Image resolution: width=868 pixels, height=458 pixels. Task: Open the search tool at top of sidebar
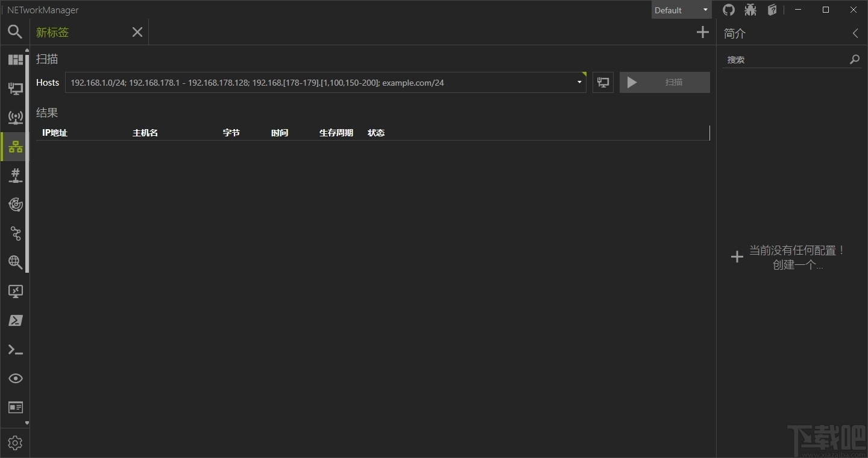pos(15,31)
